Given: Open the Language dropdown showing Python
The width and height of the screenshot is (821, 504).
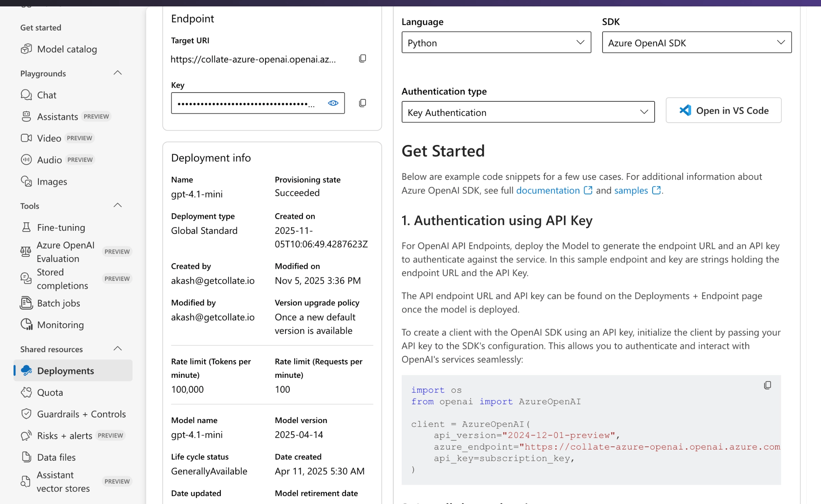Looking at the screenshot, I should point(496,42).
